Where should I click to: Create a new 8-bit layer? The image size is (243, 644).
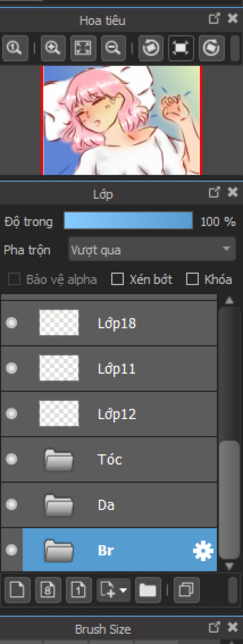click(48, 590)
